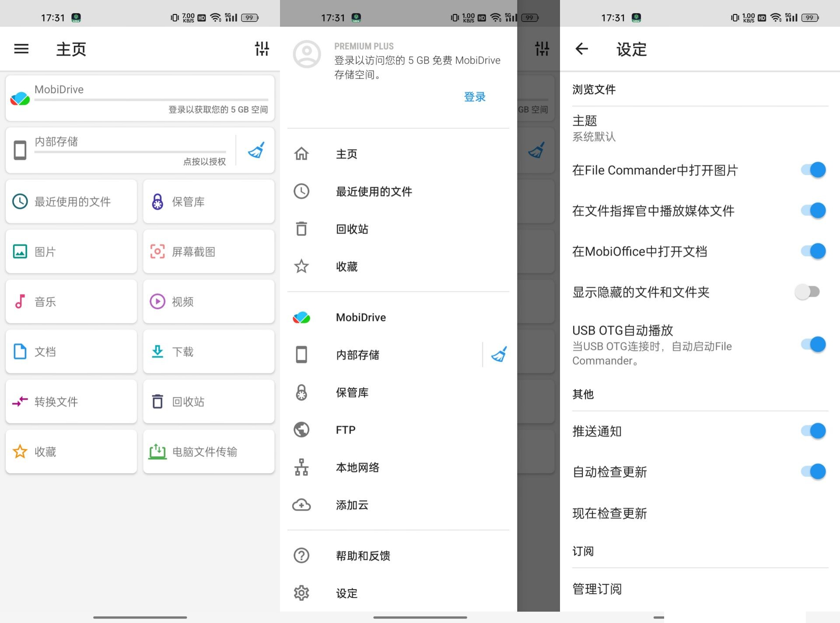Tap the 登录 sign-in link

pyautogui.click(x=475, y=97)
